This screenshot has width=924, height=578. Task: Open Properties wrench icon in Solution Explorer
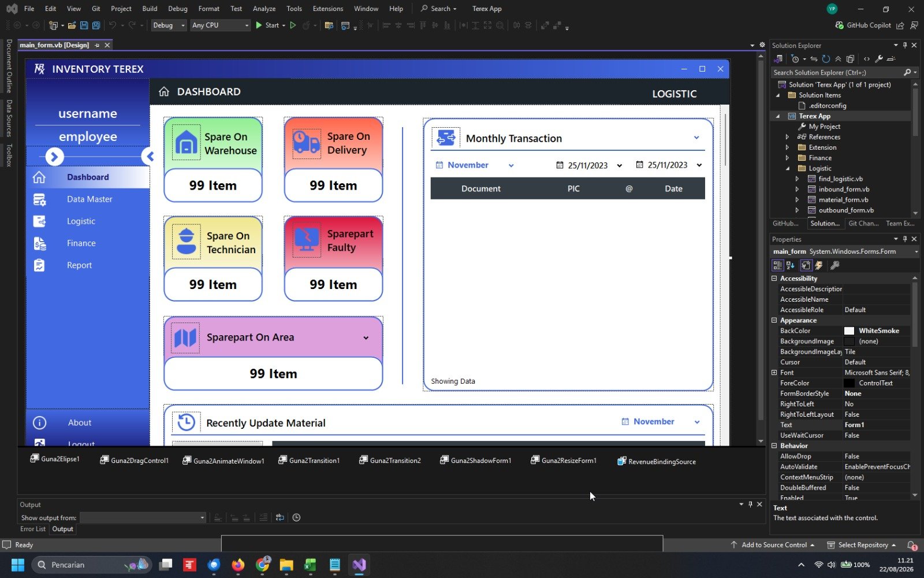click(878, 59)
